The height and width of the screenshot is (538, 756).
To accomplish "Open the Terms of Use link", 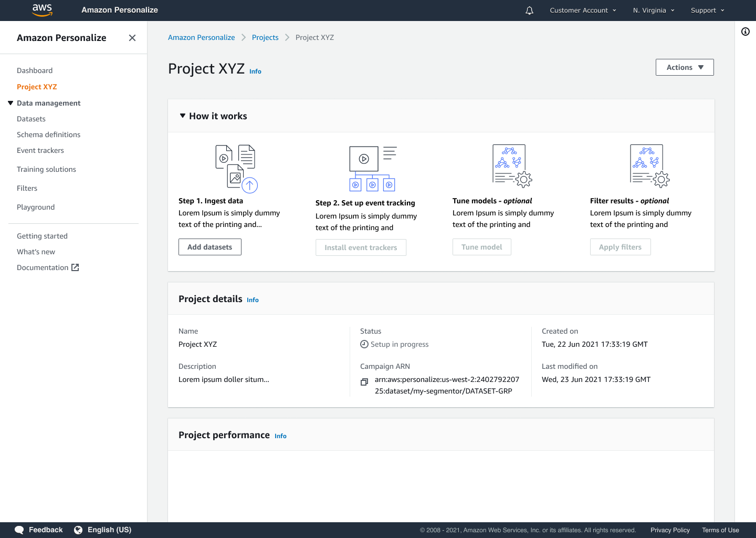I will (x=720, y=530).
